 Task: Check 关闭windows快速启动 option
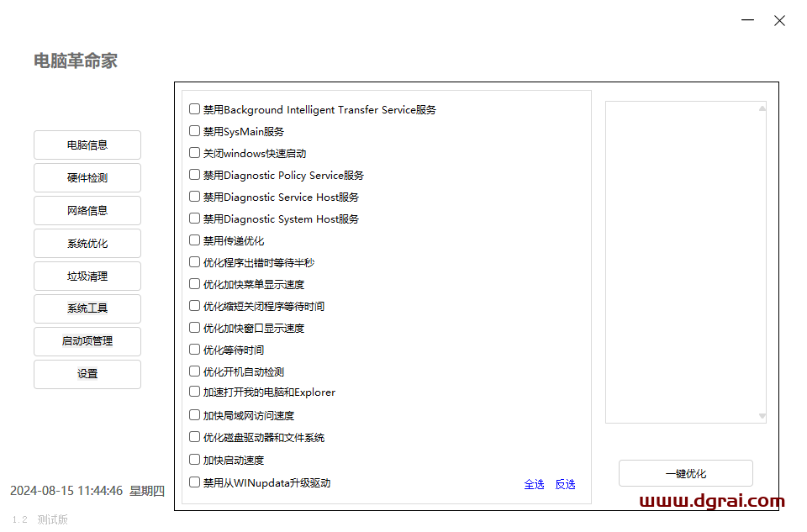pos(195,153)
